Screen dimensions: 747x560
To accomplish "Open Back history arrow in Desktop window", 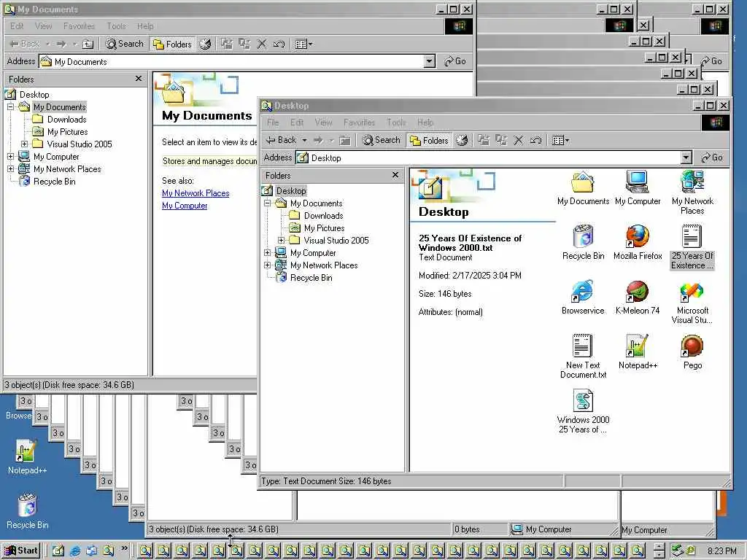I will (304, 140).
